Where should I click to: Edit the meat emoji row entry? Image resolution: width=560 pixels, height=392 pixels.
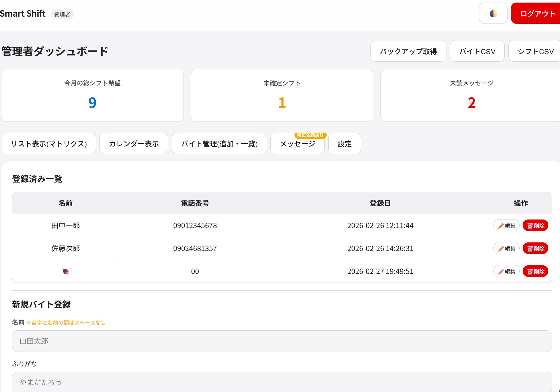[x=506, y=271]
